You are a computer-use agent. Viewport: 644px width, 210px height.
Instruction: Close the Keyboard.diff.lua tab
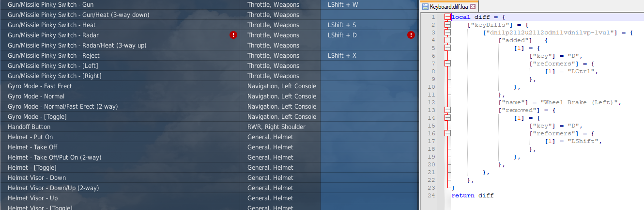473,7
